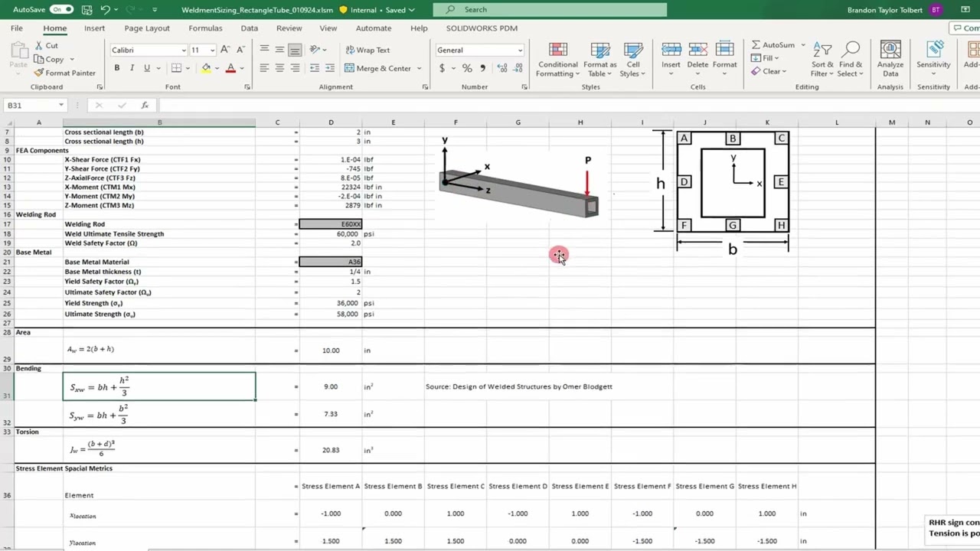Click the Orientation text angle icon
The width and height of the screenshot is (980, 551).
pos(315,50)
